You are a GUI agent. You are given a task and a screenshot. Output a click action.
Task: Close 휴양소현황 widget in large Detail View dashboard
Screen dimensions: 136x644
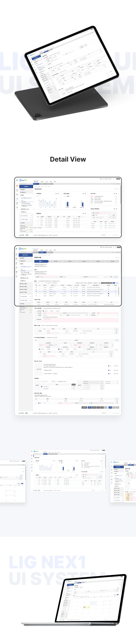tap(85, 194)
